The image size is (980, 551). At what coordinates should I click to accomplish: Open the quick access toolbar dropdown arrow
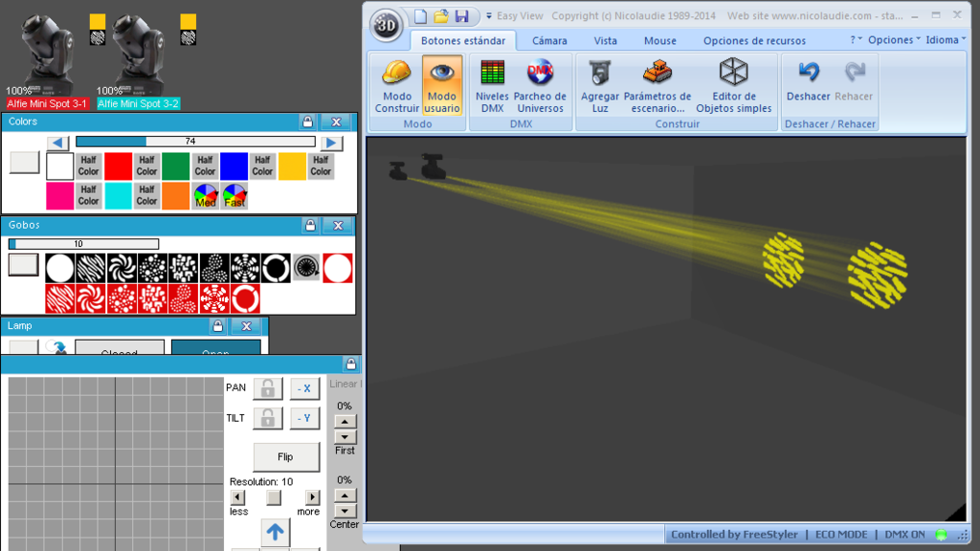(489, 16)
